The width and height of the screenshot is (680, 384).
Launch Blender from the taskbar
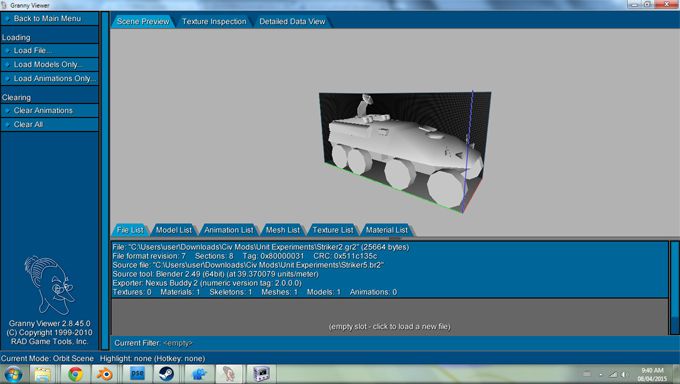pos(105,374)
